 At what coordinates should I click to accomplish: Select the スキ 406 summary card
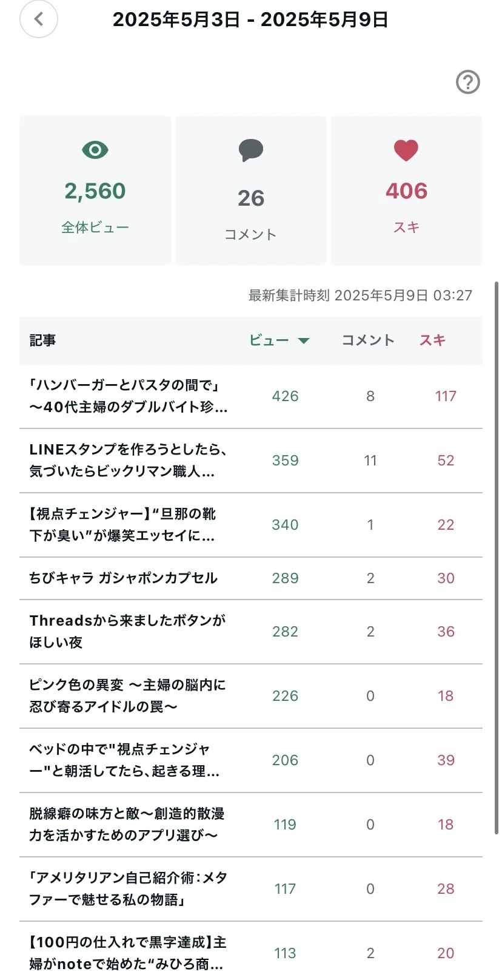coord(406,191)
